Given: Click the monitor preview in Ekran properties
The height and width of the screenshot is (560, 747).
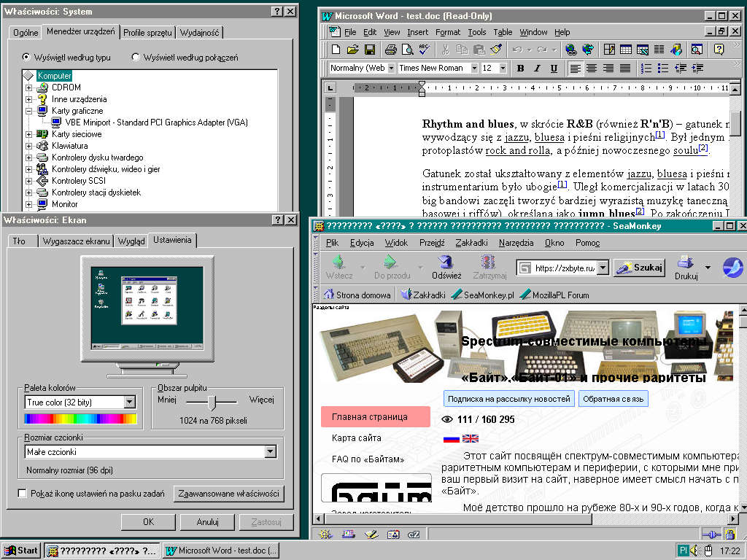Looking at the screenshot, I should tap(147, 307).
